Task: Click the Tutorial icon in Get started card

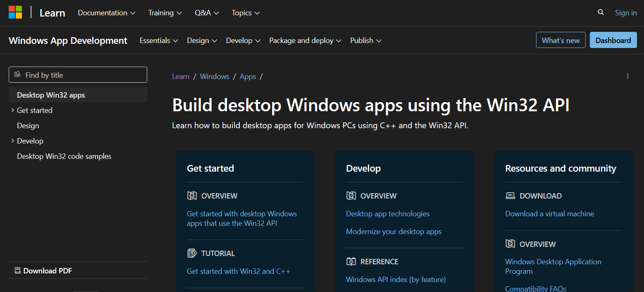Action: coord(192,253)
